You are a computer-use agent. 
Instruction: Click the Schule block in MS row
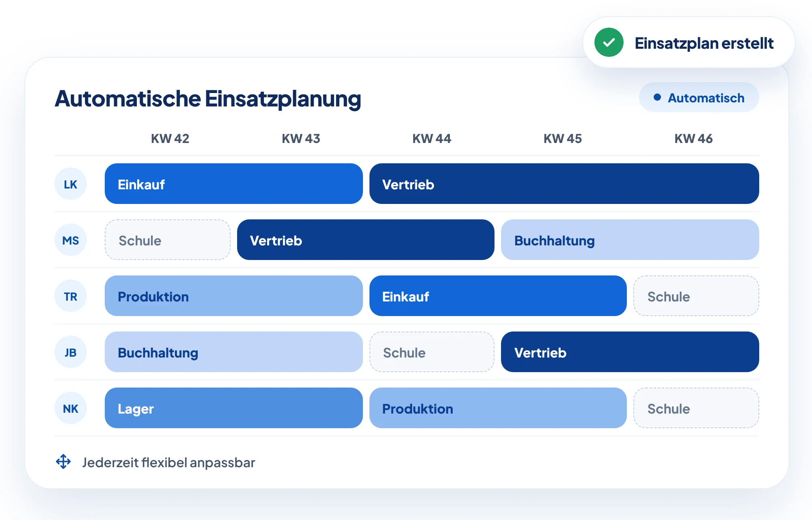pos(168,240)
